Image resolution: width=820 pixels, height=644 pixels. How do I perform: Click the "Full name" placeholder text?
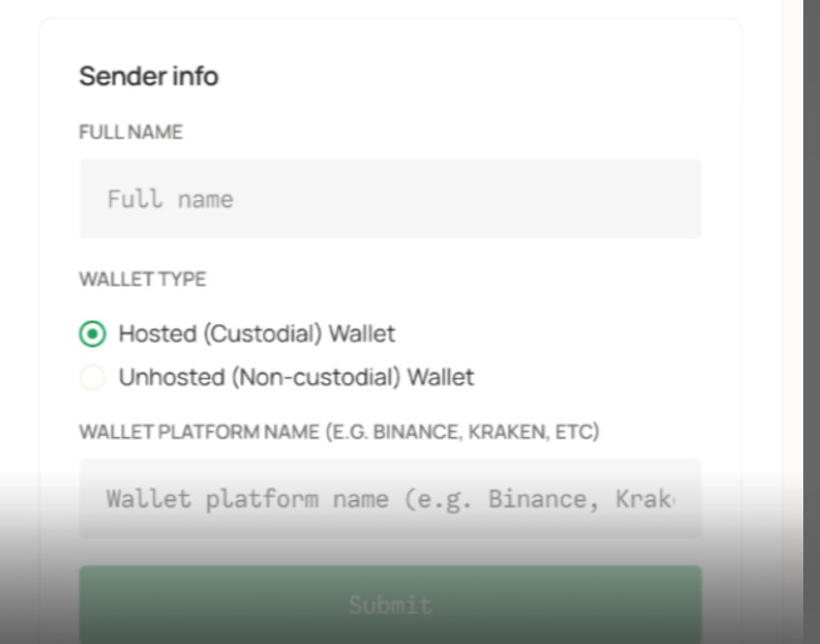click(170, 199)
